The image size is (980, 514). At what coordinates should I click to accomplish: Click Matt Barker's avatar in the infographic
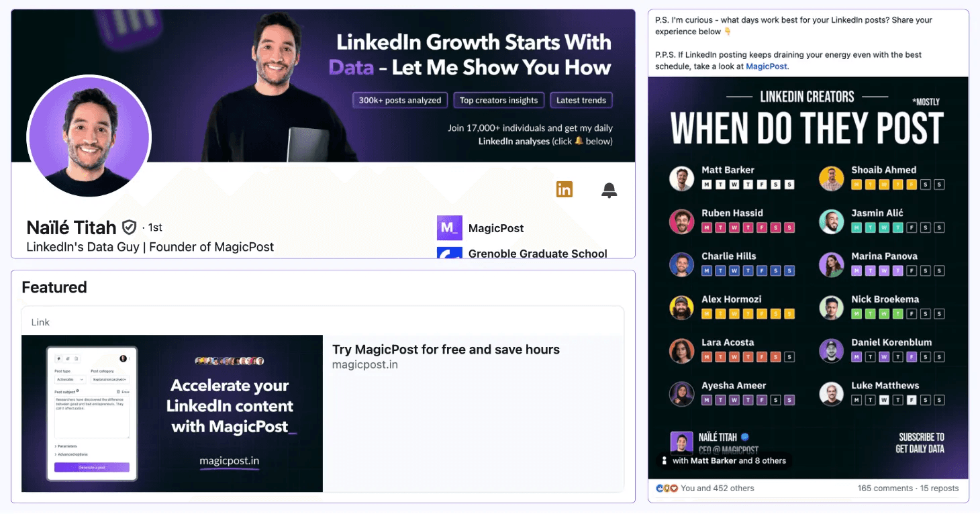(x=681, y=178)
